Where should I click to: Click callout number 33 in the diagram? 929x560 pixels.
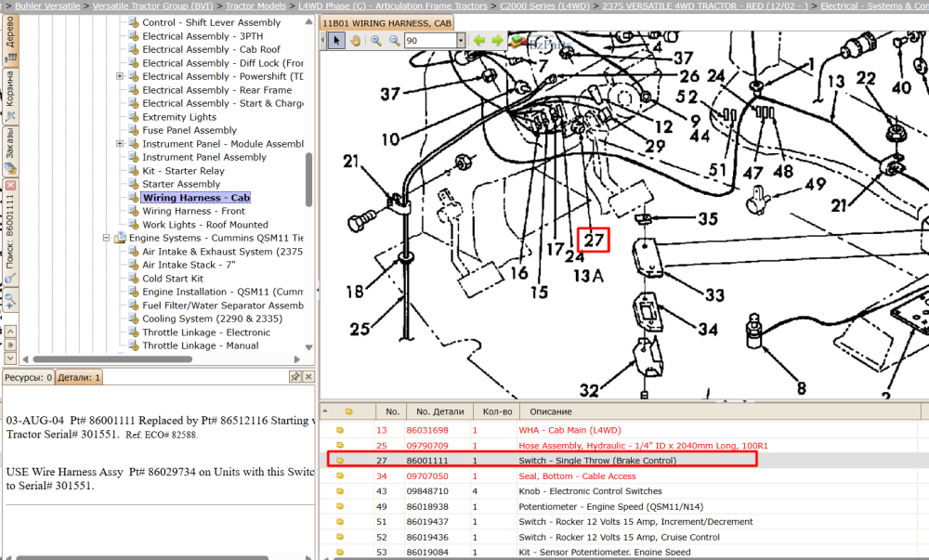(714, 294)
